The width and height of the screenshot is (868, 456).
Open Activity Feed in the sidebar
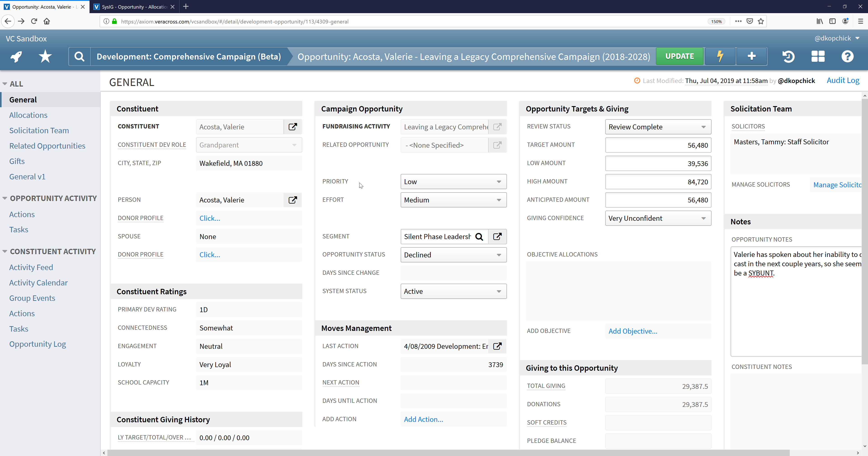(x=31, y=267)
